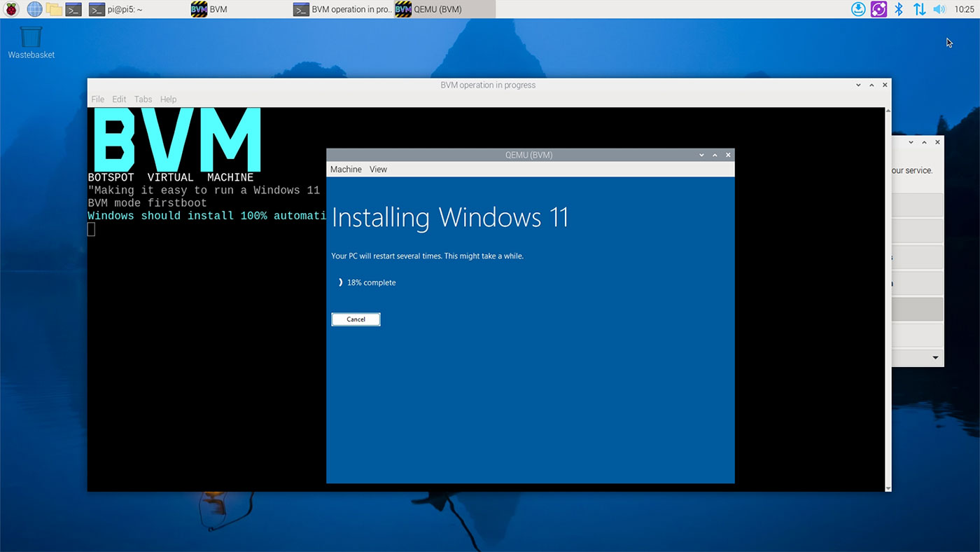Open the updates available tray icon

coord(858,9)
